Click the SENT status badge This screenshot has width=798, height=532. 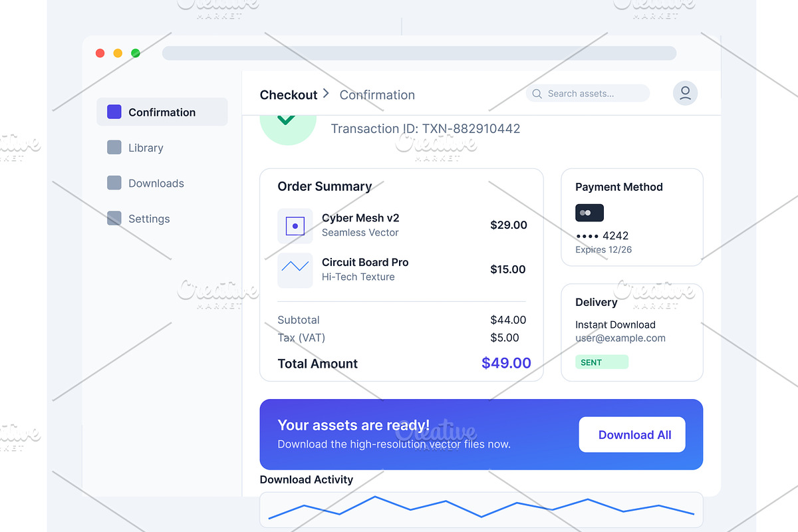tap(602, 362)
